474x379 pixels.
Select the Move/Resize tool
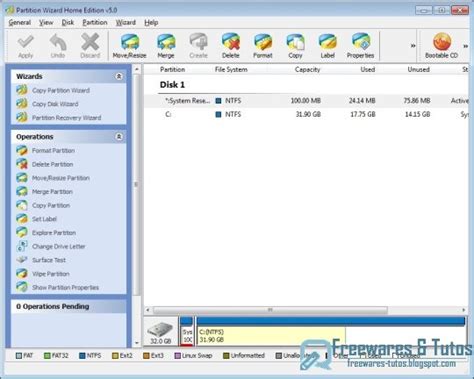click(x=130, y=46)
